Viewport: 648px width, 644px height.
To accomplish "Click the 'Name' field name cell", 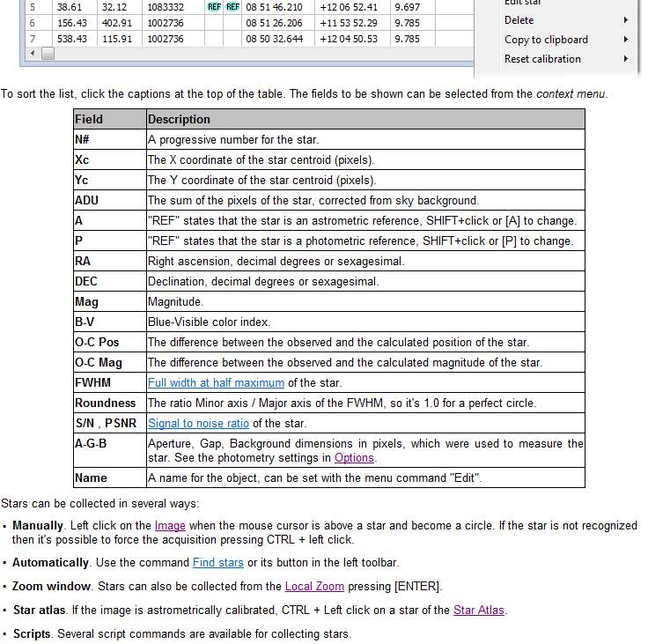I will click(110, 477).
